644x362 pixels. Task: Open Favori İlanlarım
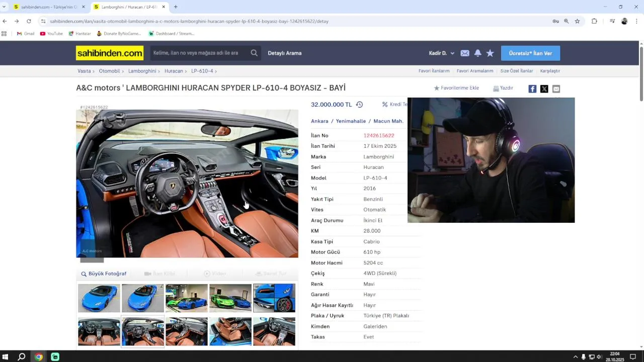(x=434, y=71)
